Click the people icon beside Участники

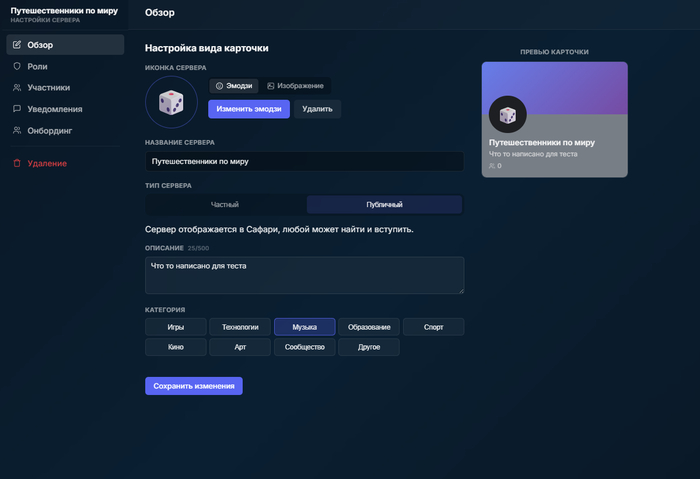(x=17, y=87)
